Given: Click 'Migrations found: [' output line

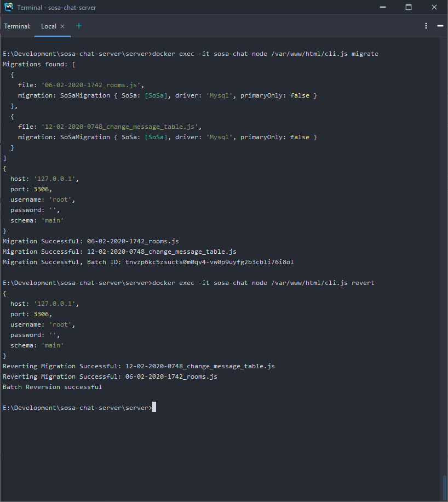Looking at the screenshot, I should (39, 64).
